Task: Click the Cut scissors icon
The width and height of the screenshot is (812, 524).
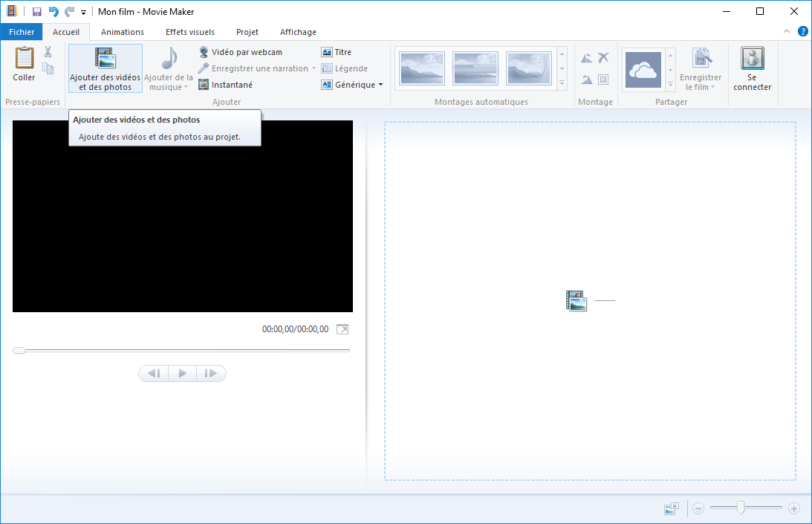Action: pos(48,52)
